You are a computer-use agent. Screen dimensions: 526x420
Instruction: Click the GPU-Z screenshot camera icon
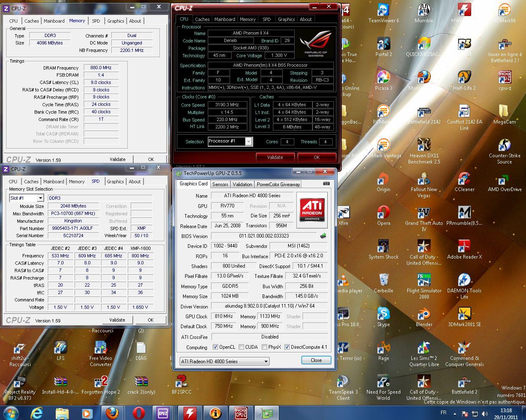(x=326, y=184)
